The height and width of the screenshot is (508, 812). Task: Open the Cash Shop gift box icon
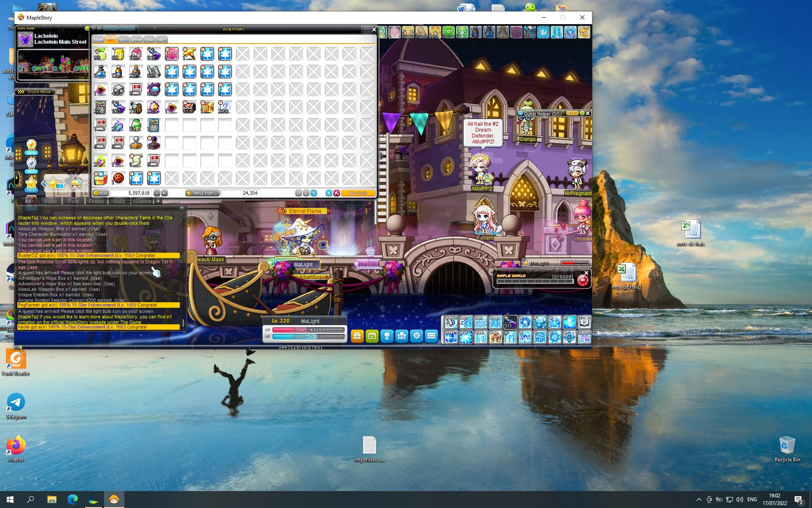point(358,335)
